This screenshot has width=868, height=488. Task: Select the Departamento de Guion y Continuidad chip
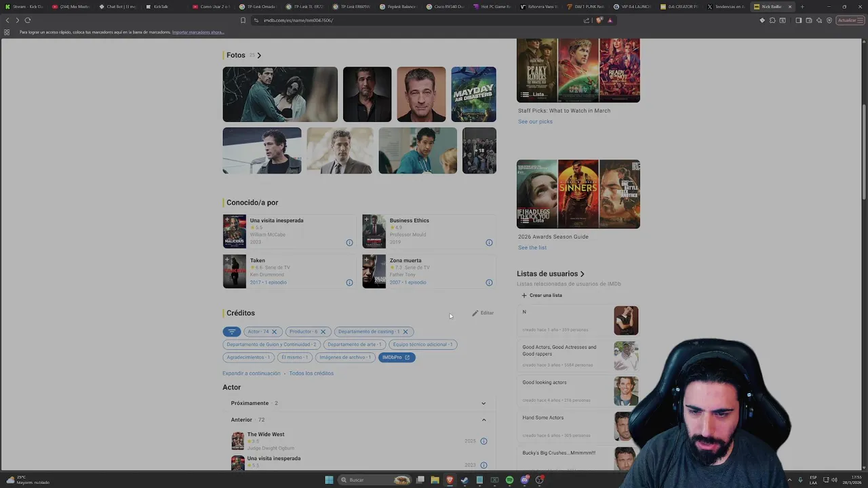tap(271, 344)
